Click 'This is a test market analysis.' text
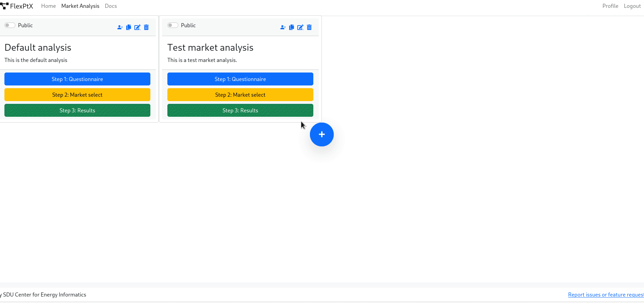Viewport: 644px width, 303px height. (202, 60)
